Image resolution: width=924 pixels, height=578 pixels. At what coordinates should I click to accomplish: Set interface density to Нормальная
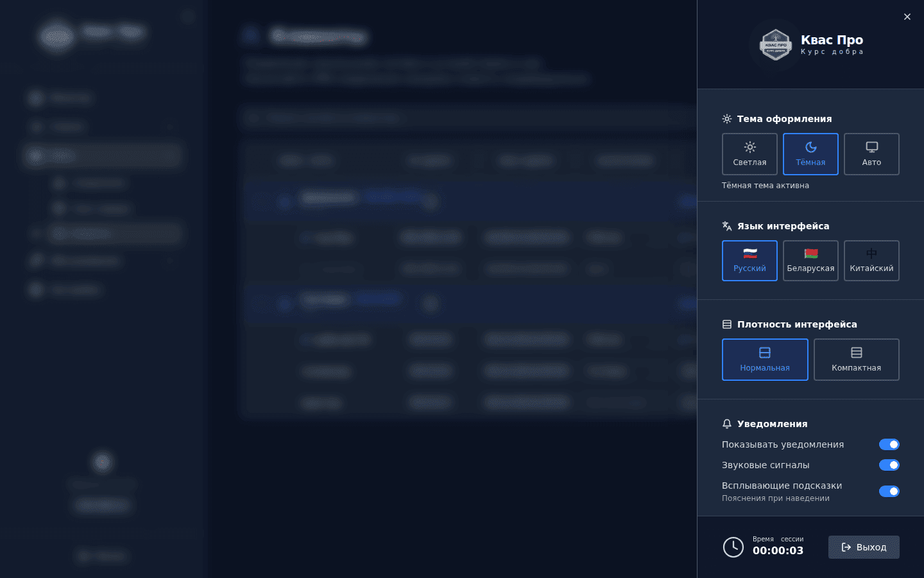765,360
